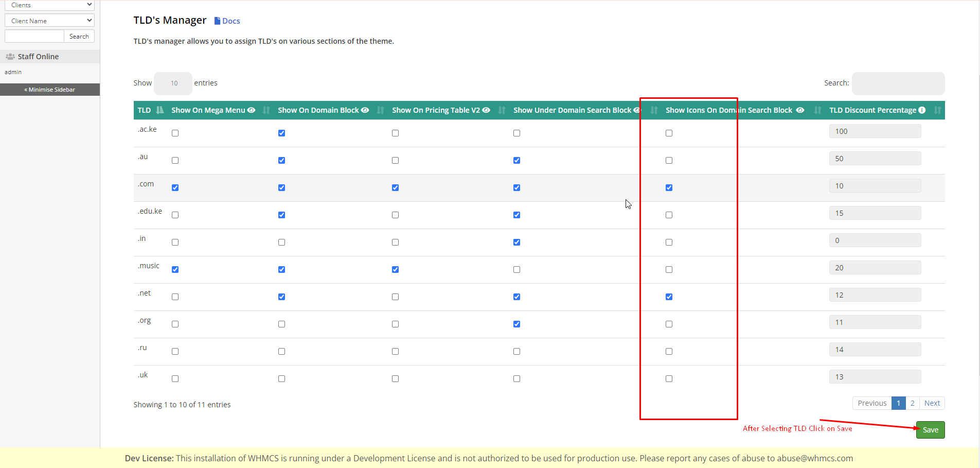Click the .au discount percentage field

875,159
